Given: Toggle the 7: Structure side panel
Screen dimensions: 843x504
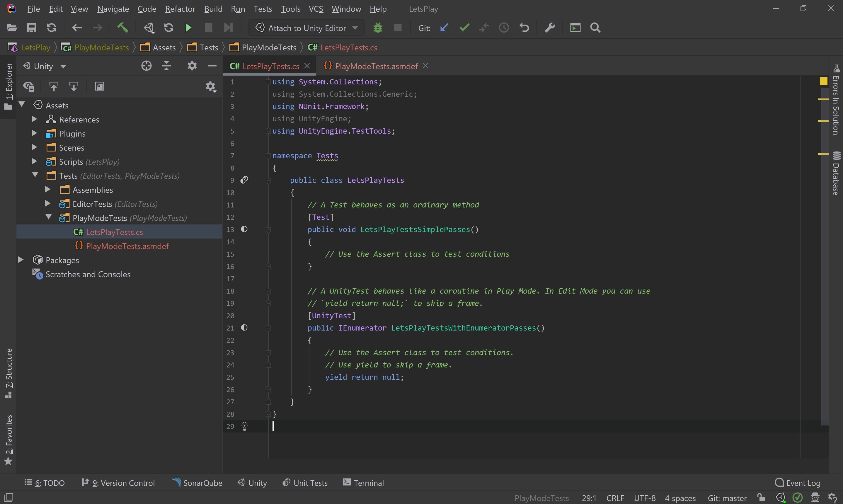Looking at the screenshot, I should point(8,373).
